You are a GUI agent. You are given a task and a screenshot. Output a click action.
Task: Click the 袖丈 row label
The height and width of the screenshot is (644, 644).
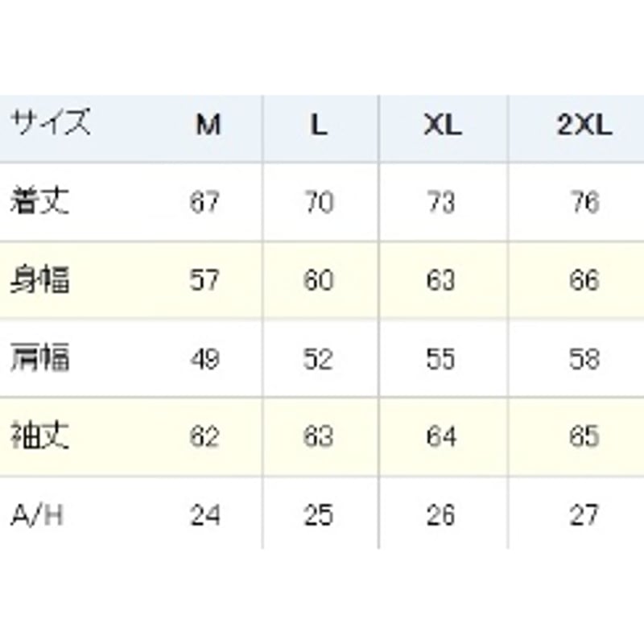pyautogui.click(x=39, y=436)
